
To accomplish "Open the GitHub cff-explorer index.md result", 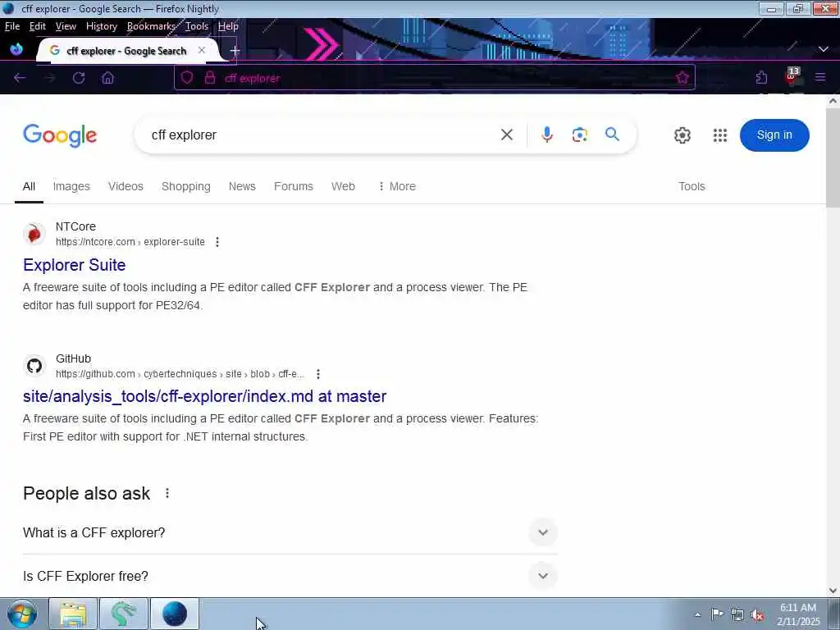I will [204, 396].
